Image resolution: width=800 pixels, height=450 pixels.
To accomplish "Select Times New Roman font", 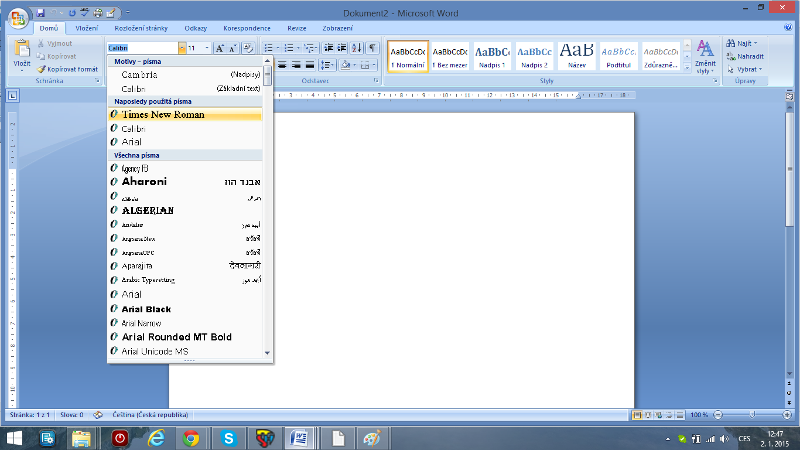I will pos(185,114).
